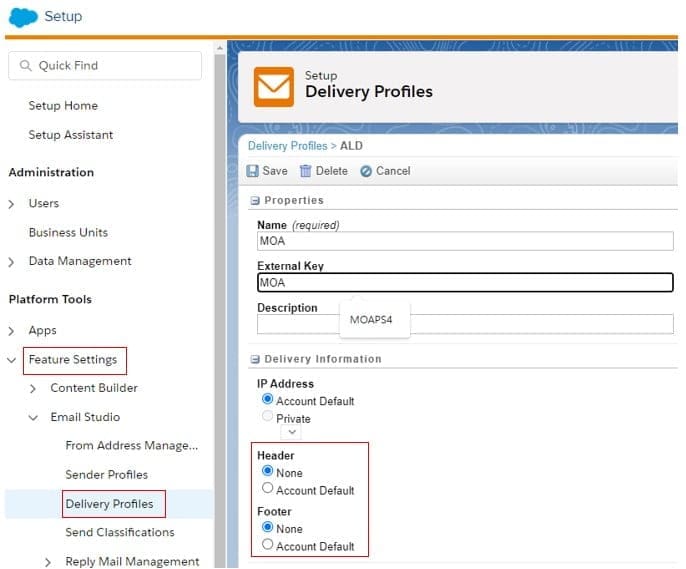Expand the Users tree node
686x569 pixels.
point(12,204)
